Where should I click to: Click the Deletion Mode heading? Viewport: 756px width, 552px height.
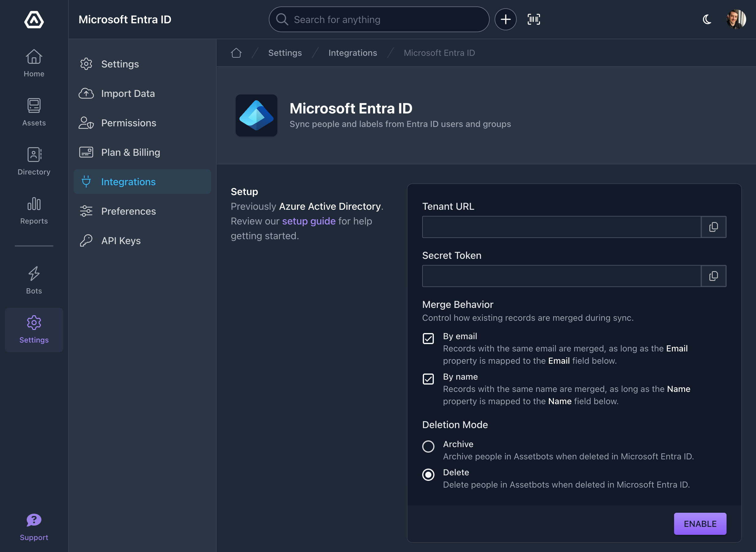click(x=455, y=425)
